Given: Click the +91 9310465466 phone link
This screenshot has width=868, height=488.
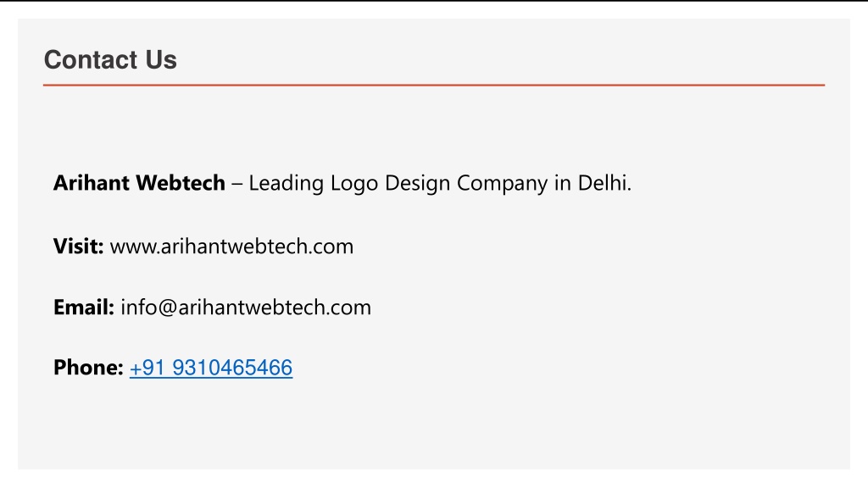Looking at the screenshot, I should tap(211, 368).
